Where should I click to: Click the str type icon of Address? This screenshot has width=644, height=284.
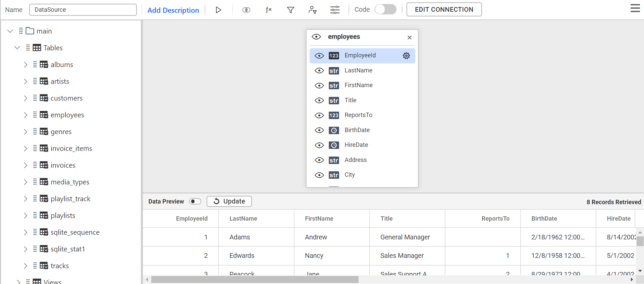(334, 160)
